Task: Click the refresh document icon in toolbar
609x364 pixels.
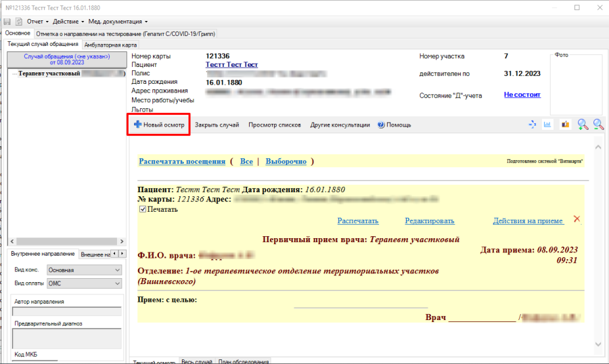Action: pyautogui.click(x=18, y=22)
